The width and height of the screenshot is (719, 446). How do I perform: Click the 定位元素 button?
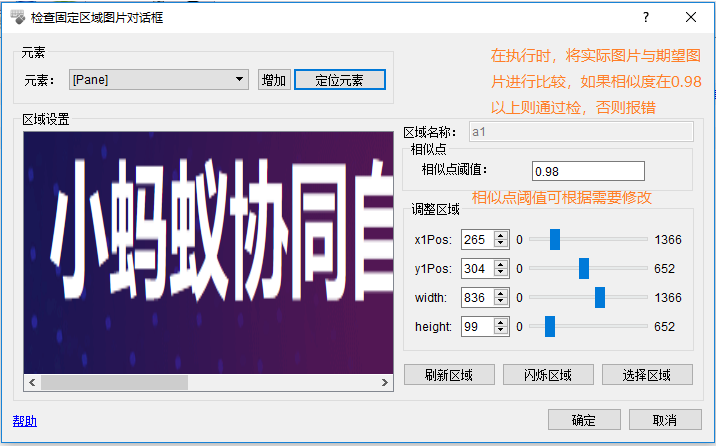(x=339, y=80)
